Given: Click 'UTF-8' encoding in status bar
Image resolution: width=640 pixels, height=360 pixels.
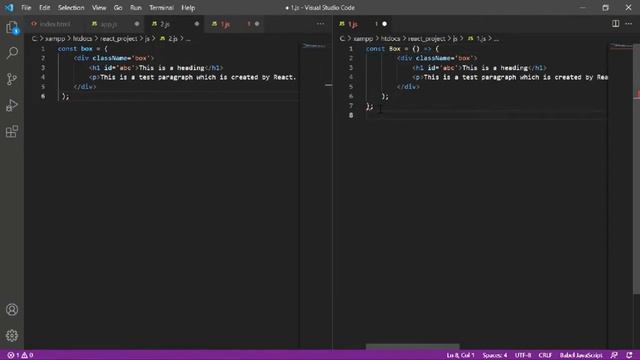Looking at the screenshot, I should click(523, 355).
